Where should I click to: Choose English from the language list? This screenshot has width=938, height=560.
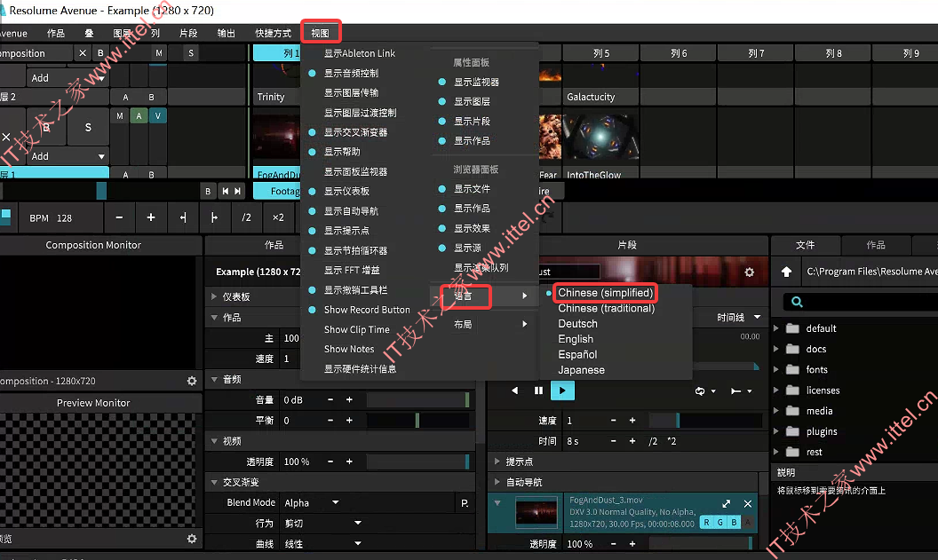tap(576, 339)
